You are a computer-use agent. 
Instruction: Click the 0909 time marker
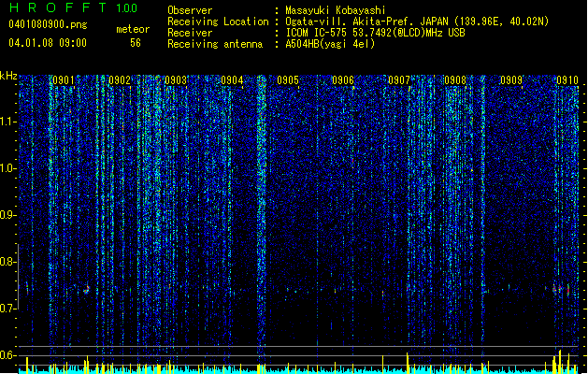click(511, 80)
